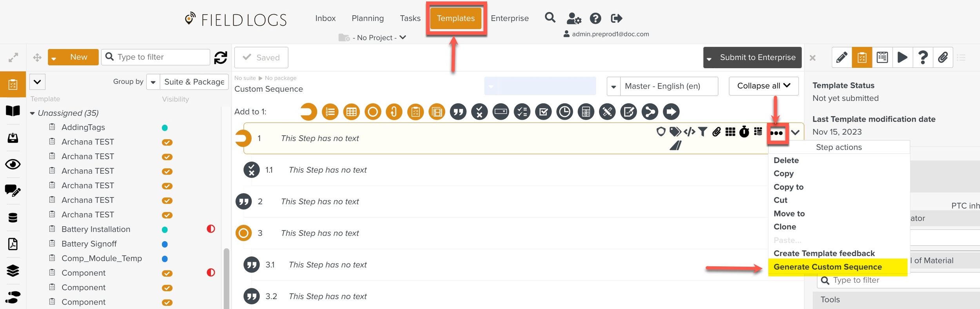
Task: Toggle visibility check for Battery Installation
Action: click(x=165, y=230)
